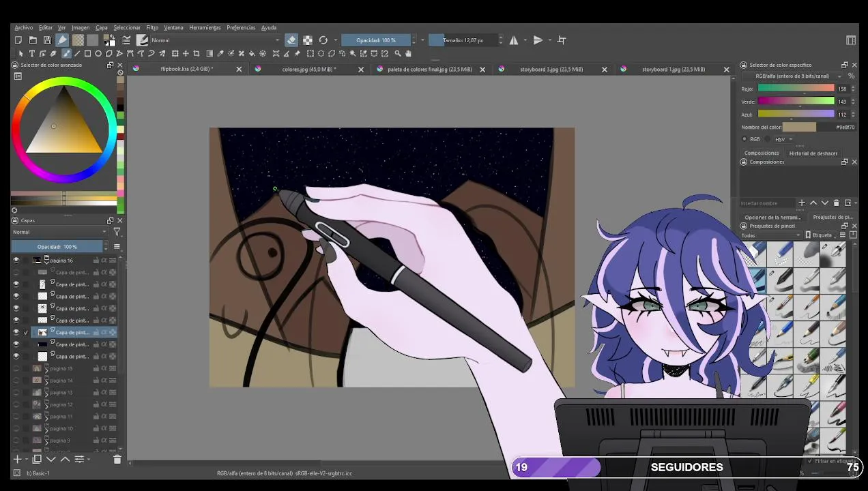Create a new document

pos(18,40)
